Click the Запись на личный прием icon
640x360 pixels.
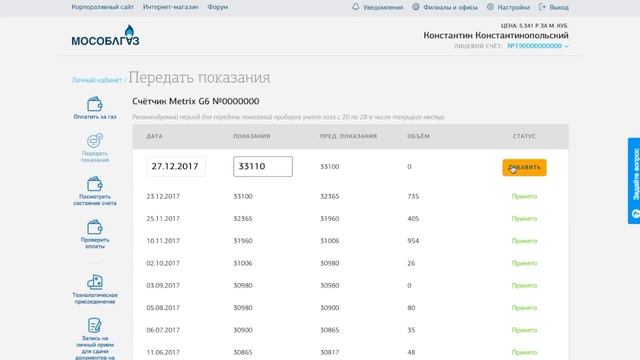(95, 325)
